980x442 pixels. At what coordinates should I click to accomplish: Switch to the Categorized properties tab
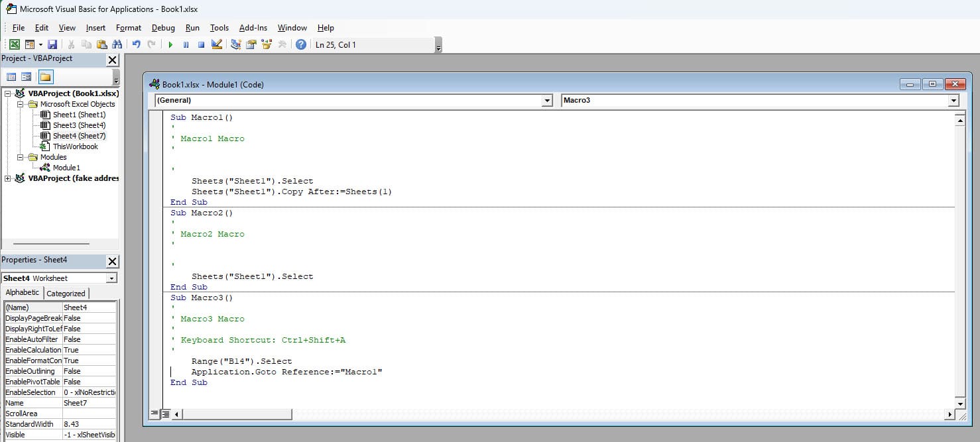click(66, 294)
